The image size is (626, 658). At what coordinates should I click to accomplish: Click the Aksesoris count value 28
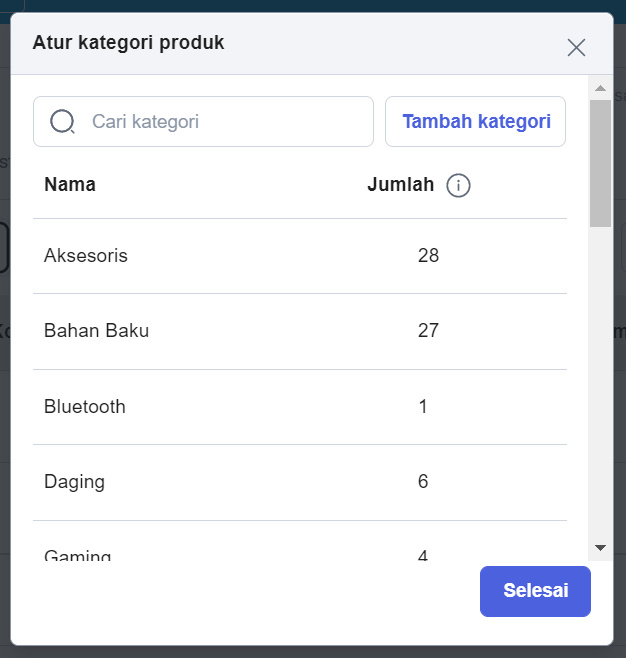(x=428, y=256)
